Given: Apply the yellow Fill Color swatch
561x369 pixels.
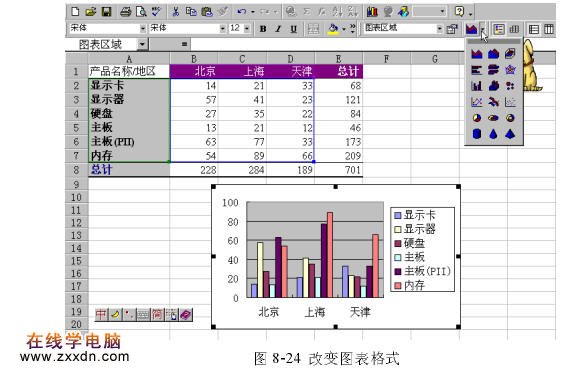Looking at the screenshot, I should 333,29.
